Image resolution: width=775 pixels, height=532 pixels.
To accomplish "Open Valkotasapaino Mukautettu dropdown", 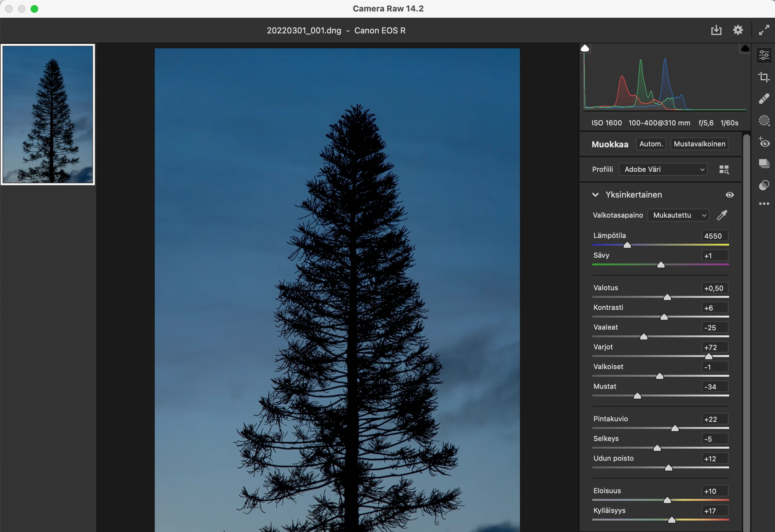I will tap(678, 215).
